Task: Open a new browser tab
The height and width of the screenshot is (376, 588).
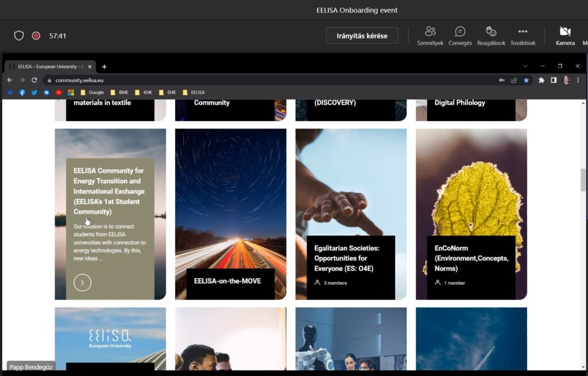Action: 105,67
